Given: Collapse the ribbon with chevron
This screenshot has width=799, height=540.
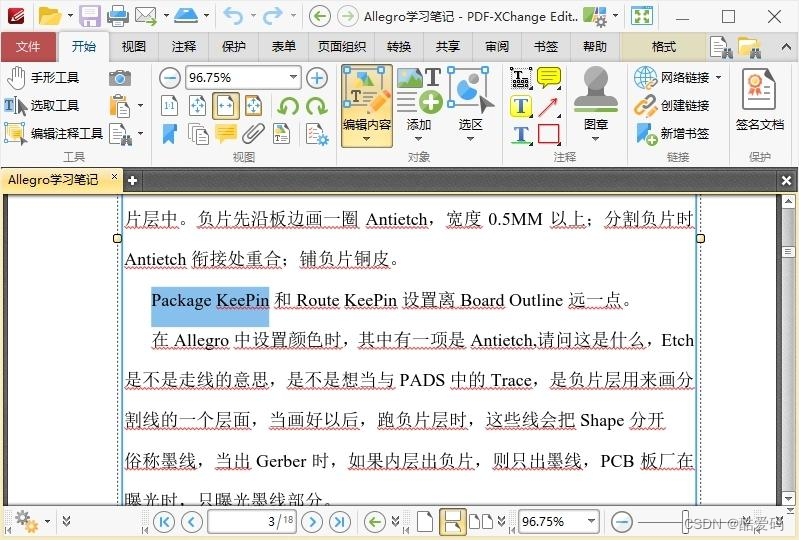Looking at the screenshot, I should click(x=785, y=47).
